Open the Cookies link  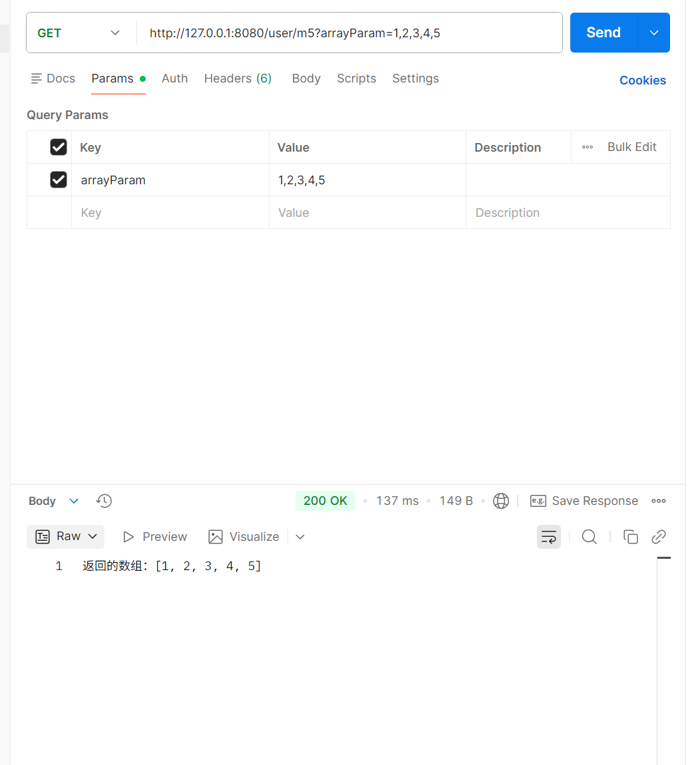[x=642, y=80]
